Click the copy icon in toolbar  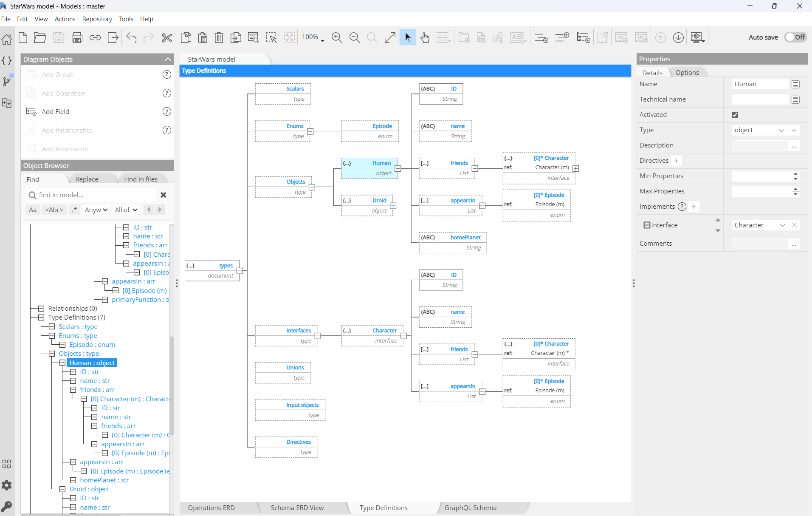click(186, 37)
